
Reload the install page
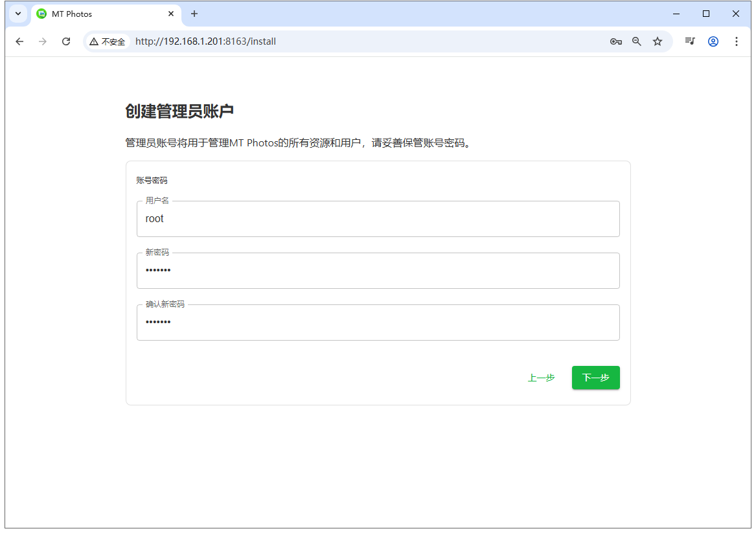66,41
